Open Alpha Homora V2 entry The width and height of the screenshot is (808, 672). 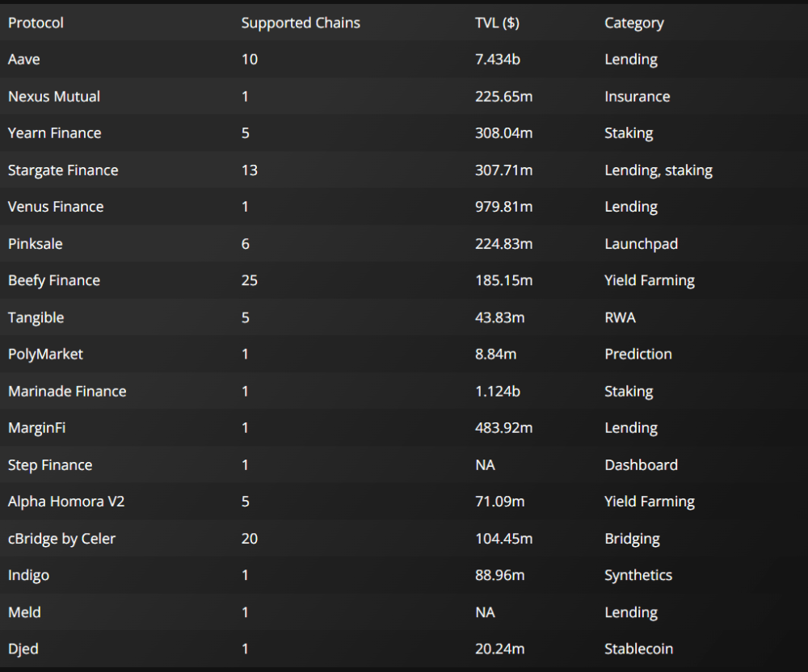pos(66,502)
